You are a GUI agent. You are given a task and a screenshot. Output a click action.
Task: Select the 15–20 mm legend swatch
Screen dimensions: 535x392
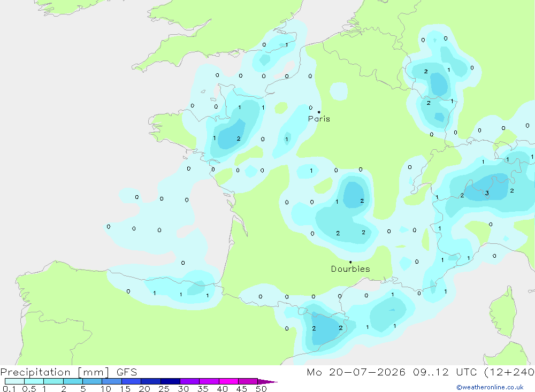click(x=131, y=381)
